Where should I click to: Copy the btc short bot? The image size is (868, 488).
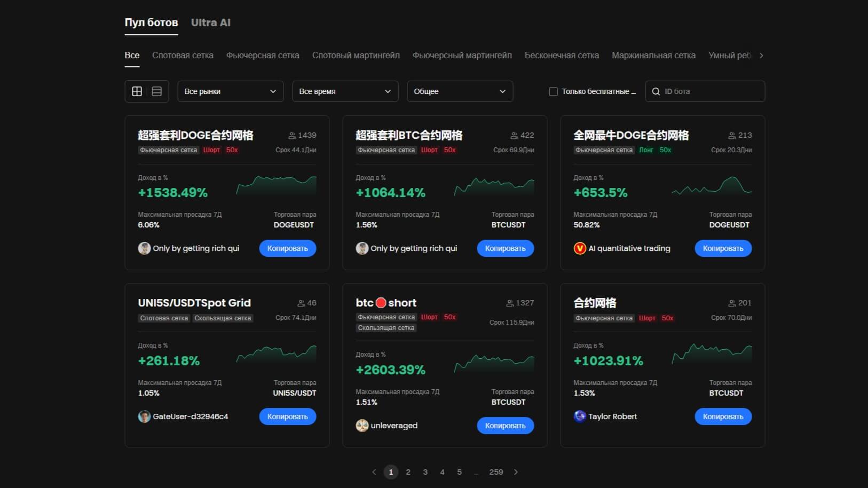(x=505, y=426)
